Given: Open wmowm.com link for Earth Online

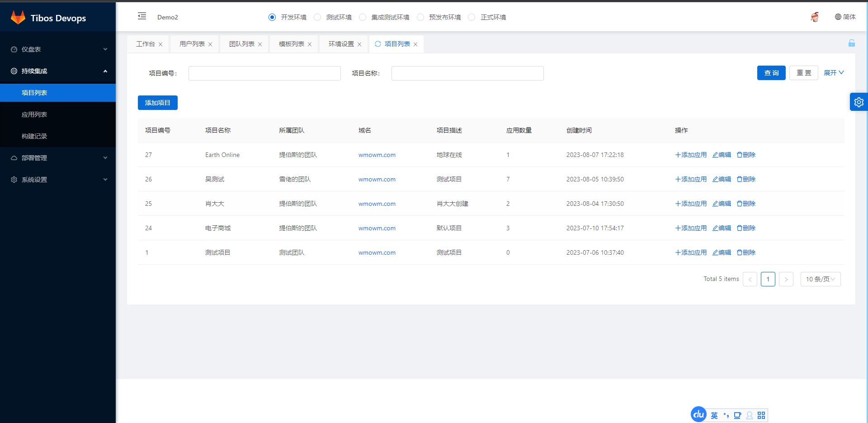Looking at the screenshot, I should 377,155.
